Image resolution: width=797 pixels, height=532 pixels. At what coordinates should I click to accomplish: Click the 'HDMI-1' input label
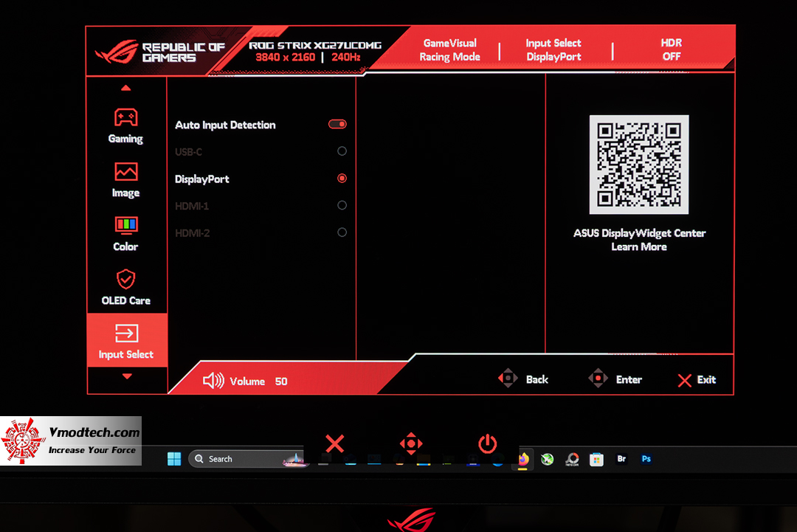tap(192, 207)
